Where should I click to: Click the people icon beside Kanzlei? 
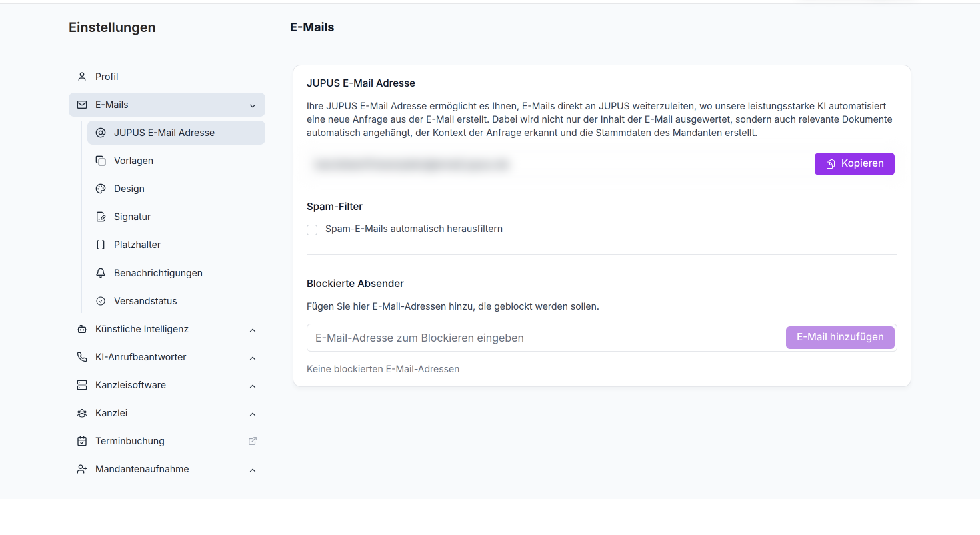[82, 413]
